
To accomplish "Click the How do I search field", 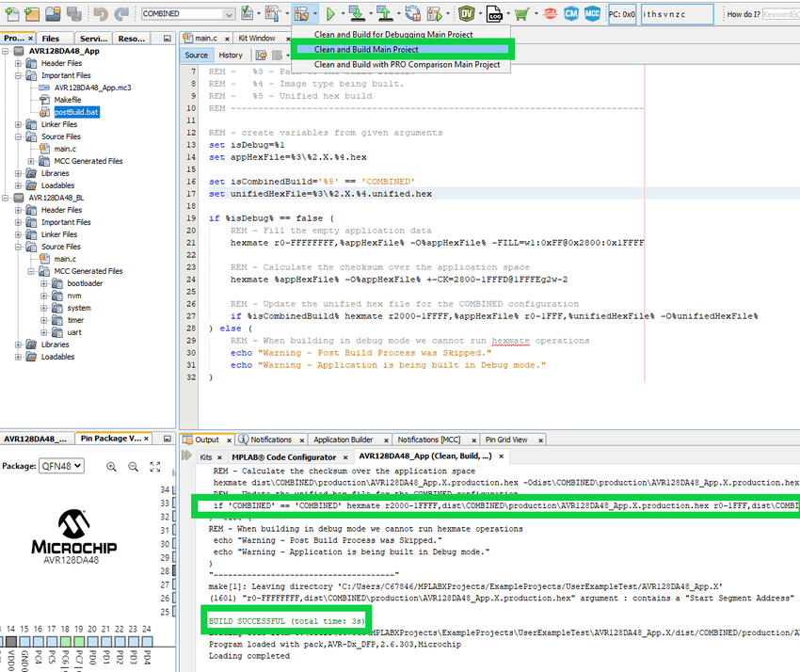I will 779,14.
